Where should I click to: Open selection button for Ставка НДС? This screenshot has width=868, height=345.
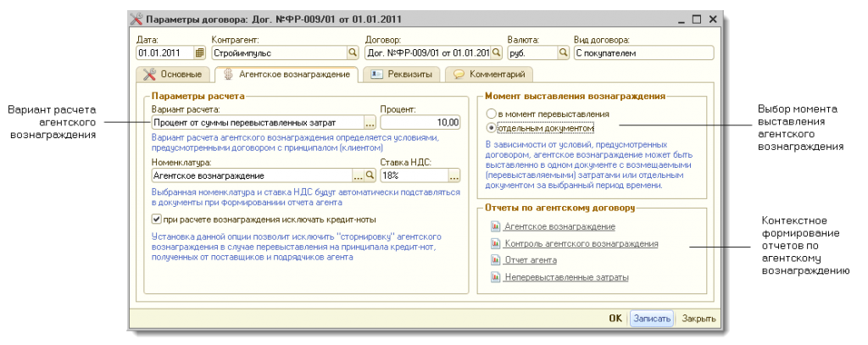454,175
